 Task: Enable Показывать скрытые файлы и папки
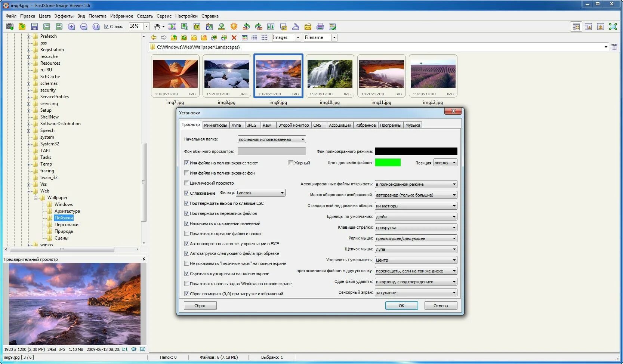tap(186, 234)
